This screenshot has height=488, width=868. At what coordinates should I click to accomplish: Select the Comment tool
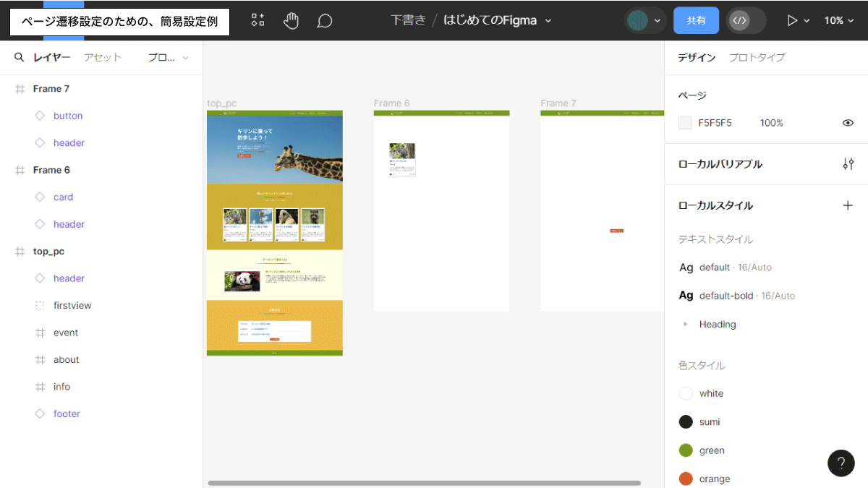click(x=325, y=21)
